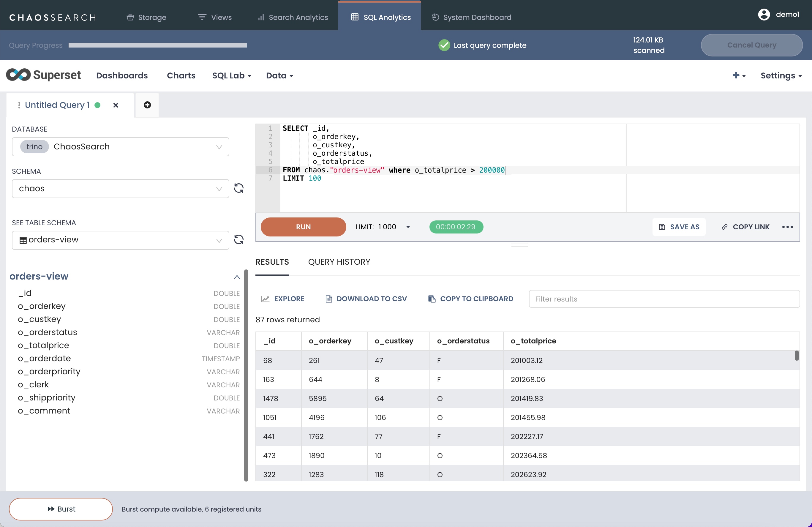Viewport: 812px width, 527px height.
Task: Click the refresh schema icon
Action: coord(238,188)
